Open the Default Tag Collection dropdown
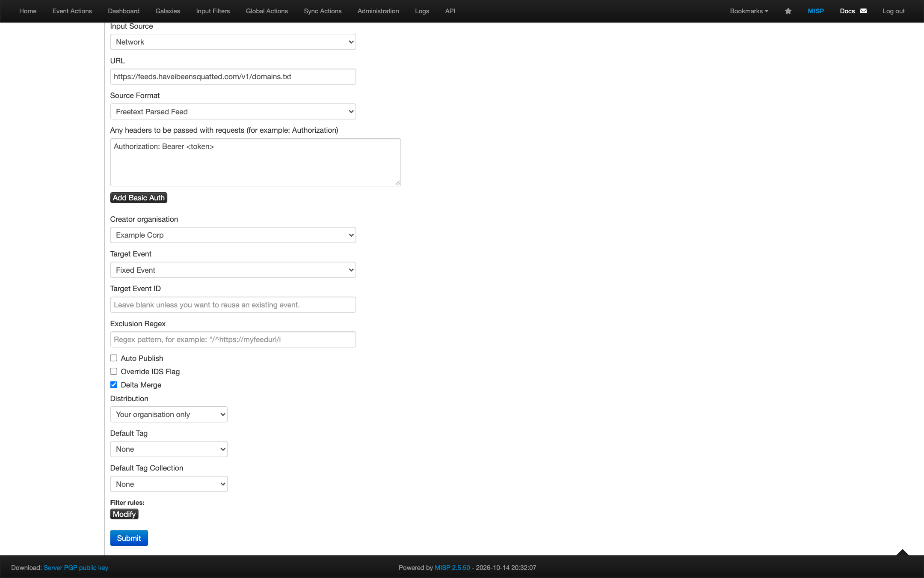 pyautogui.click(x=169, y=484)
